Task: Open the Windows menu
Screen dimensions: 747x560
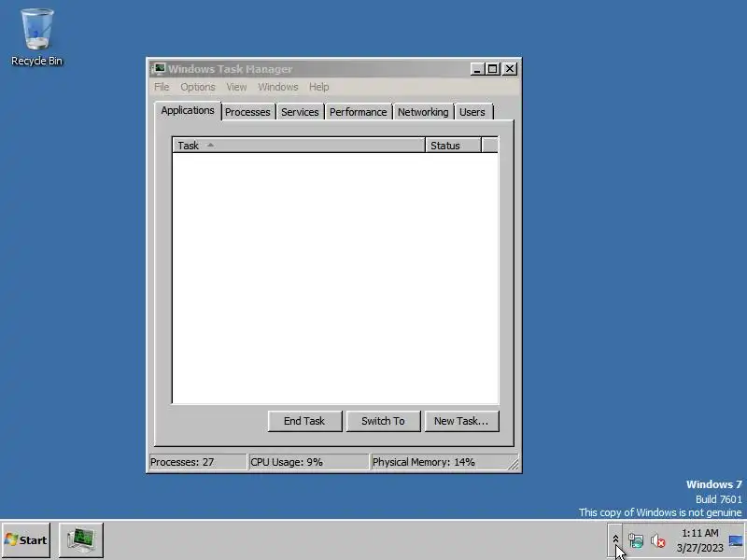Action: (x=277, y=87)
